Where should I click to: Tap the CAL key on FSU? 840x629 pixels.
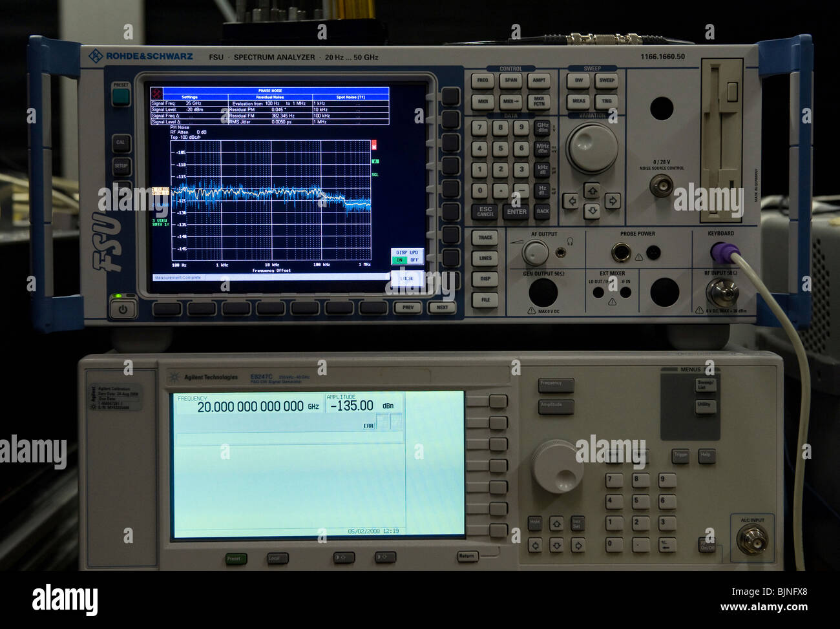tap(121, 143)
